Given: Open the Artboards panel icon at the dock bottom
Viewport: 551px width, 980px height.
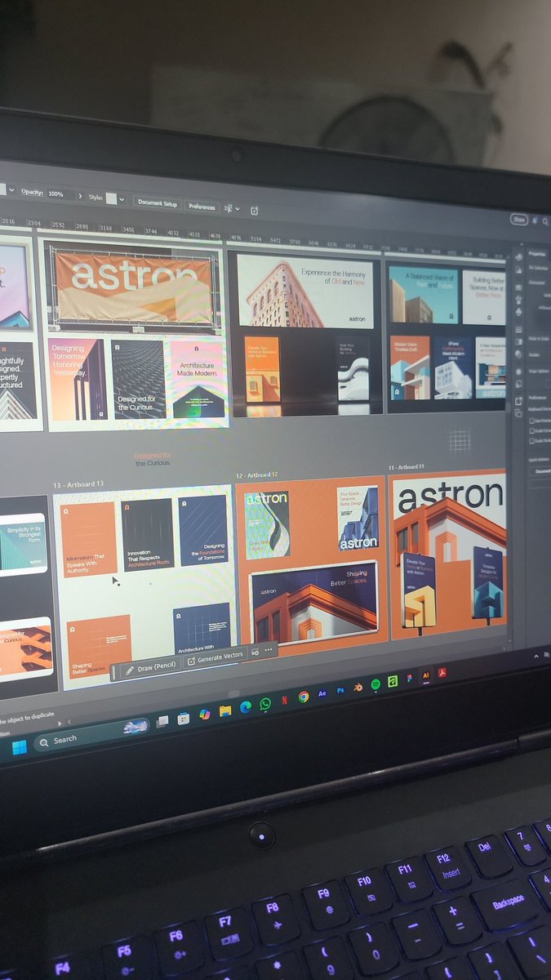Looking at the screenshot, I should tap(518, 413).
